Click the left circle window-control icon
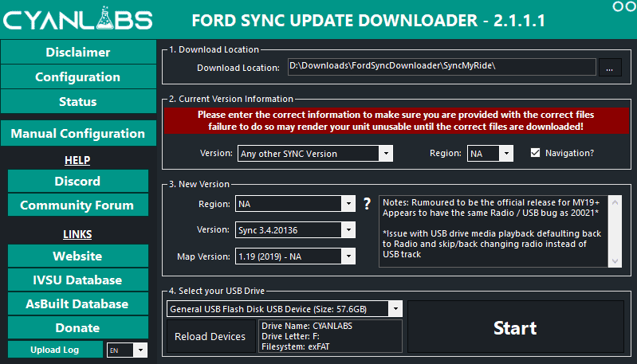Screen dimensions: 637x364 tap(618, 6)
